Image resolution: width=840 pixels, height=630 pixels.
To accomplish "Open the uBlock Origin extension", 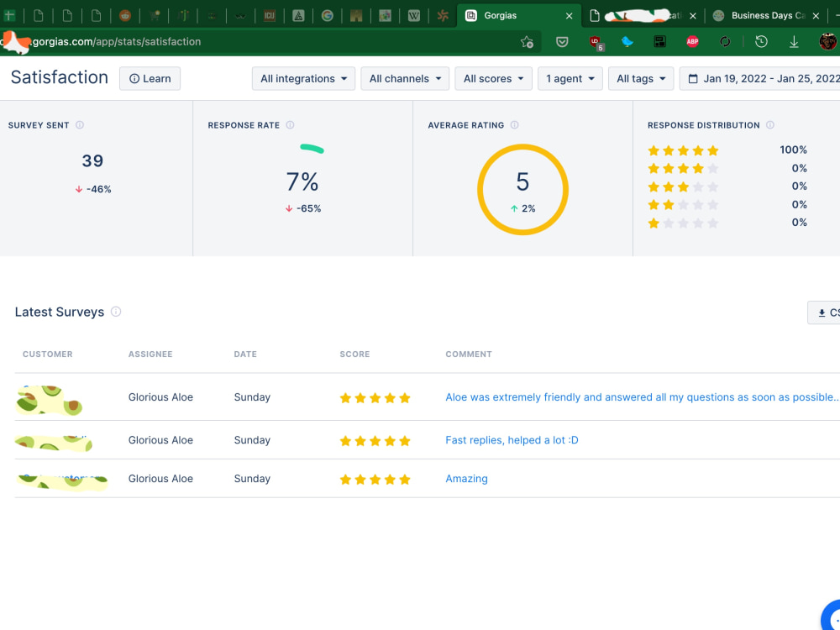I will pyautogui.click(x=596, y=42).
